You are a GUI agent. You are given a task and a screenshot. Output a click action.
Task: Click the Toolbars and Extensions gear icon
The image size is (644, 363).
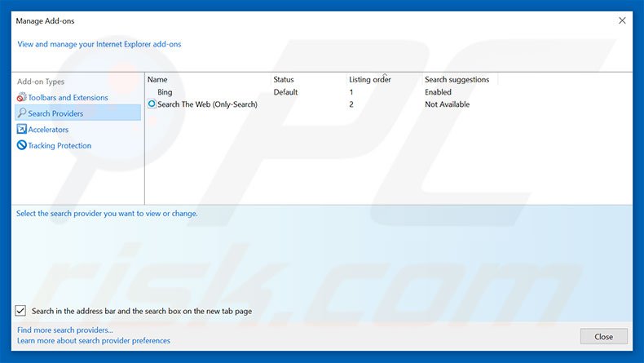point(21,97)
